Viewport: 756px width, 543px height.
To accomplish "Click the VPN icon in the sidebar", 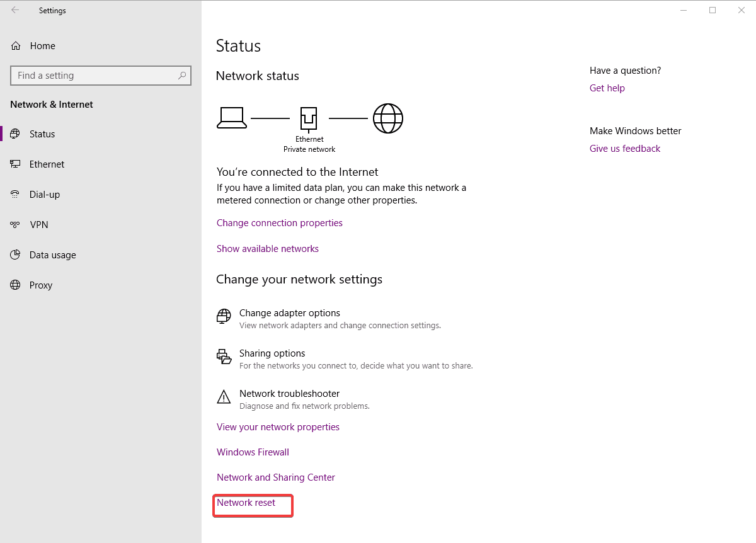I will [x=15, y=224].
